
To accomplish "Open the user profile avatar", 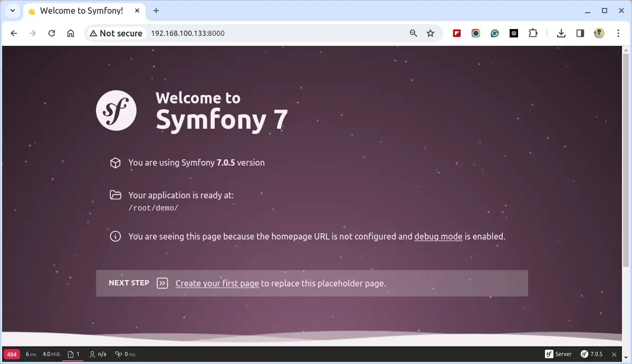I will pos(599,33).
